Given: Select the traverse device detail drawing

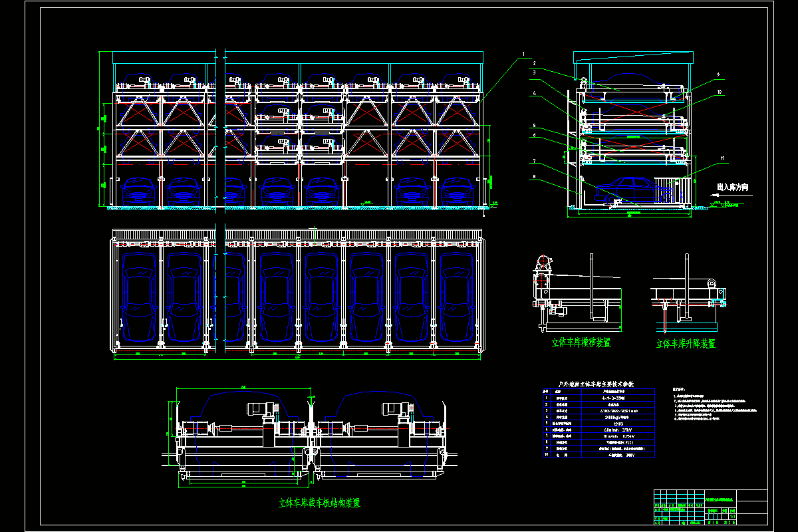Looking at the screenshot, I should [x=577, y=293].
